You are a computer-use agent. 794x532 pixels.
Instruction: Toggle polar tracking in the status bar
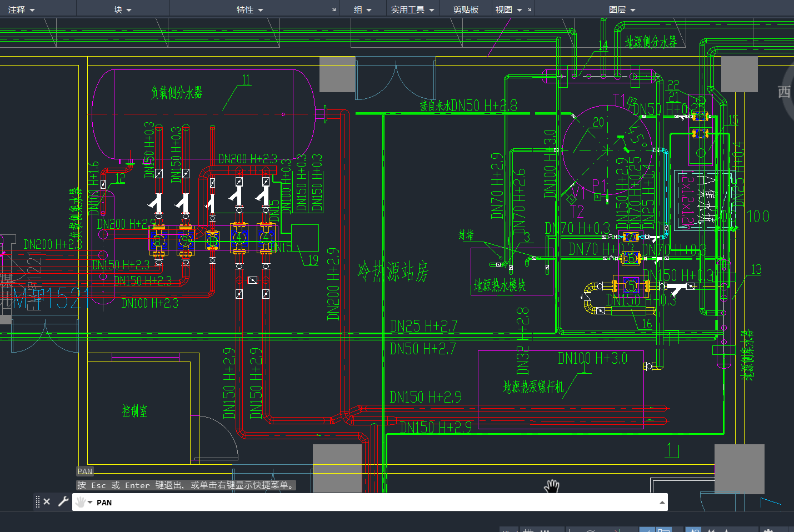(591, 530)
